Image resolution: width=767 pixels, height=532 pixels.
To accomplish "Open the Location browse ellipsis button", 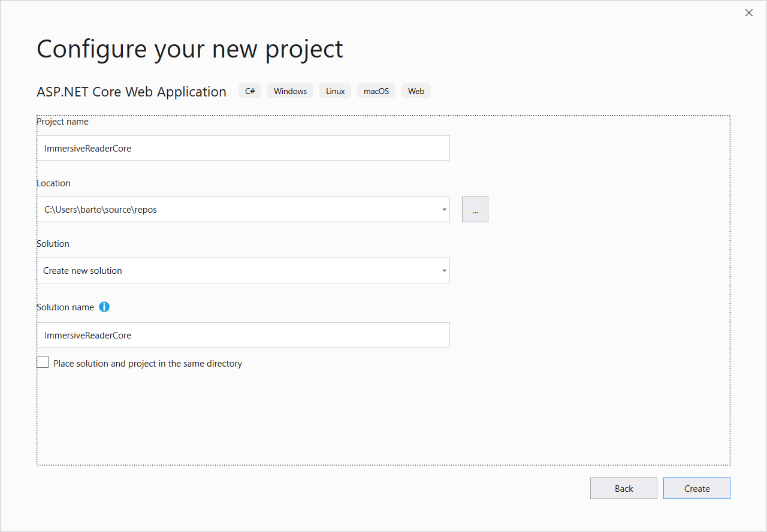I will pos(475,210).
